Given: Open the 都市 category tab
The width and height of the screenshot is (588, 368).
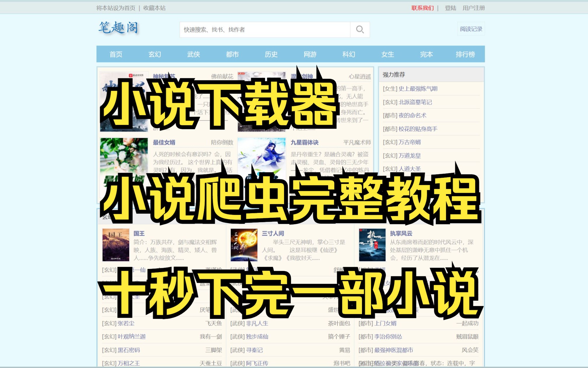Looking at the screenshot, I should [x=232, y=54].
